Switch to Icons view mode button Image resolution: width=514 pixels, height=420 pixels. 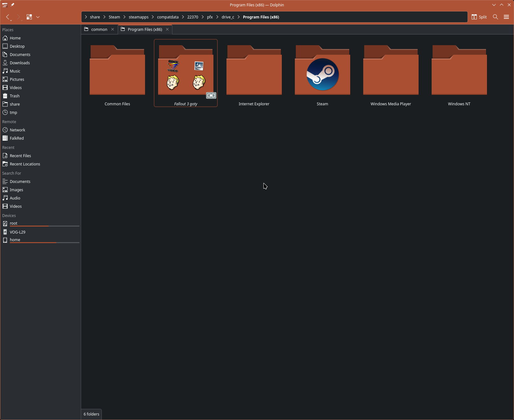[29, 17]
